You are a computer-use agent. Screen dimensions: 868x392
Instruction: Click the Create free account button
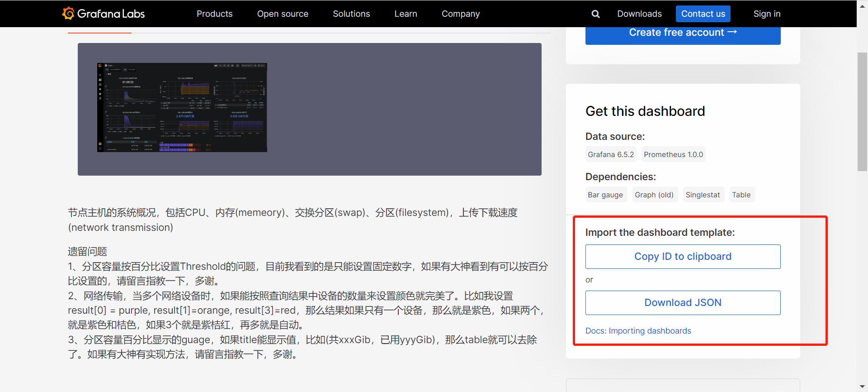[683, 33]
